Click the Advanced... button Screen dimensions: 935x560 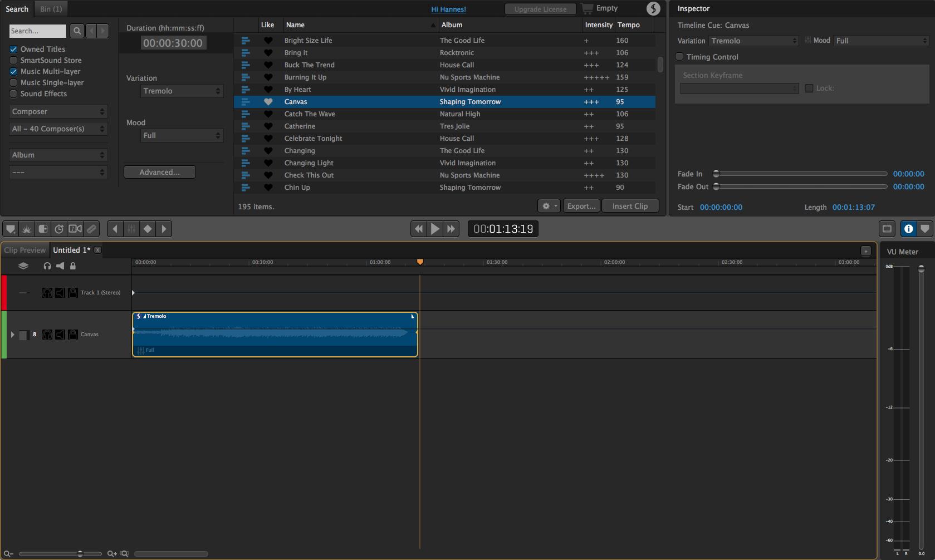click(160, 172)
